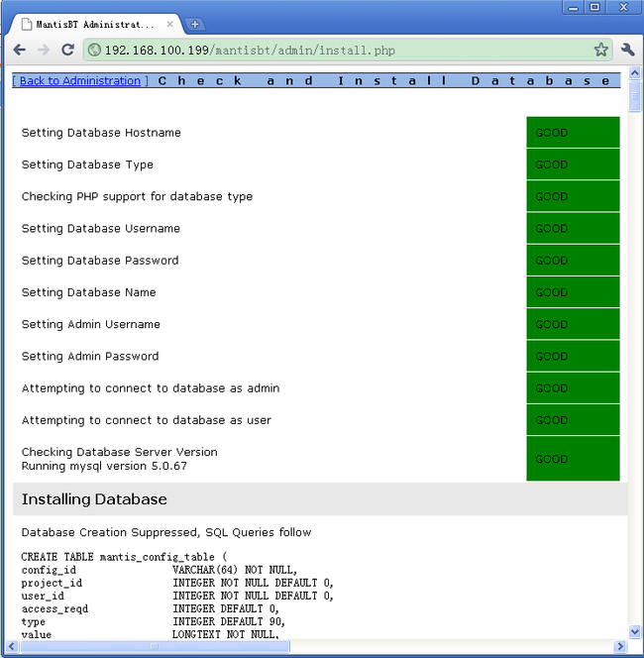Click 'Check and Install Database' page title
The width and height of the screenshot is (644, 658).
coord(383,80)
